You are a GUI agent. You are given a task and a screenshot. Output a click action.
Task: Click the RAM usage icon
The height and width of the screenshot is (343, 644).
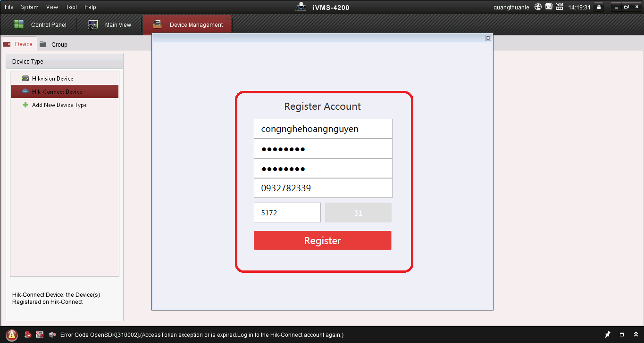click(560, 7)
